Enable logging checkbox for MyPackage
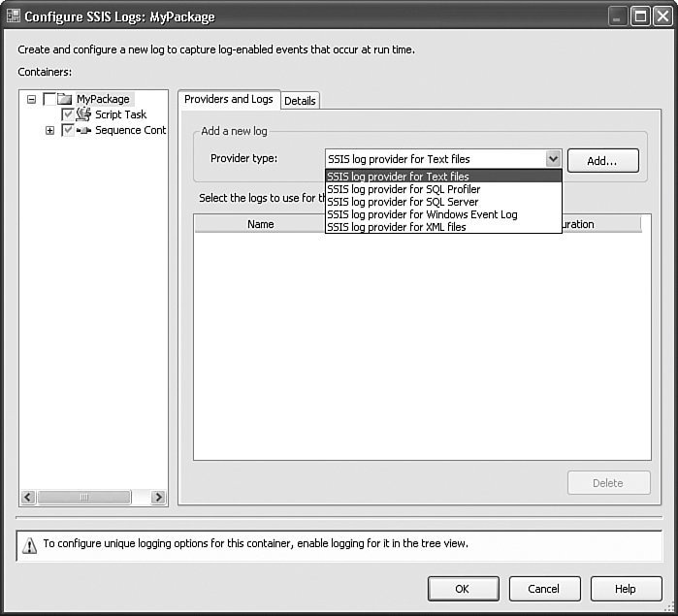The height and width of the screenshot is (616, 678). 49,99
